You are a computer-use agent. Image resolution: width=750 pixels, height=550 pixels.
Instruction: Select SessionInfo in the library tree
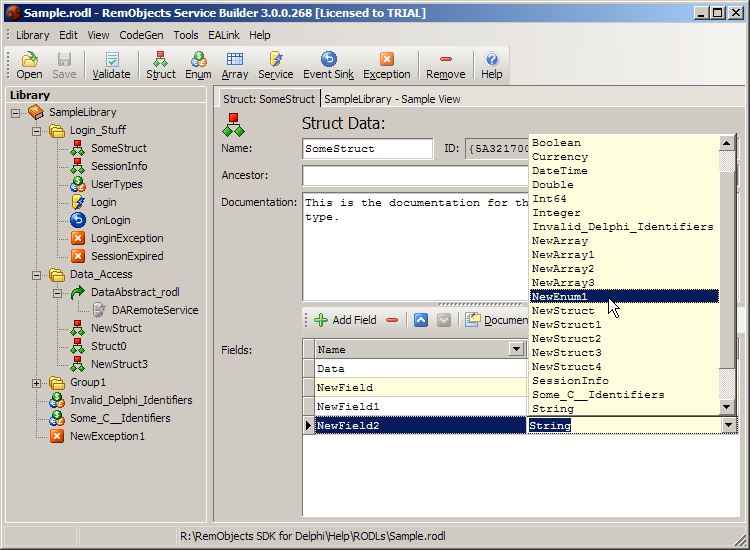tap(119, 166)
